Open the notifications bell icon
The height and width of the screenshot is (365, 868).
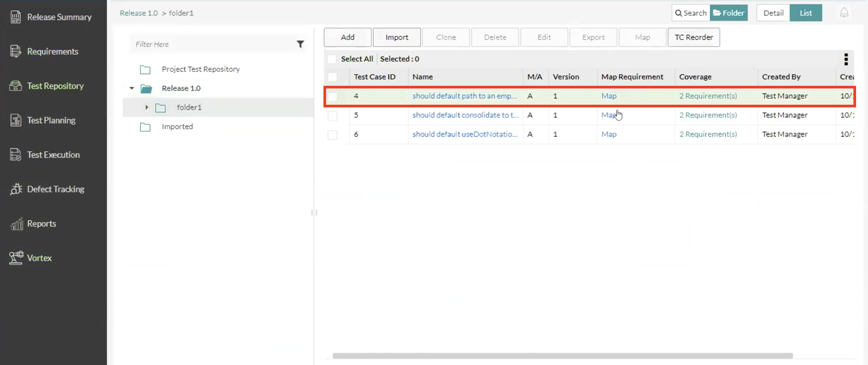(844, 13)
